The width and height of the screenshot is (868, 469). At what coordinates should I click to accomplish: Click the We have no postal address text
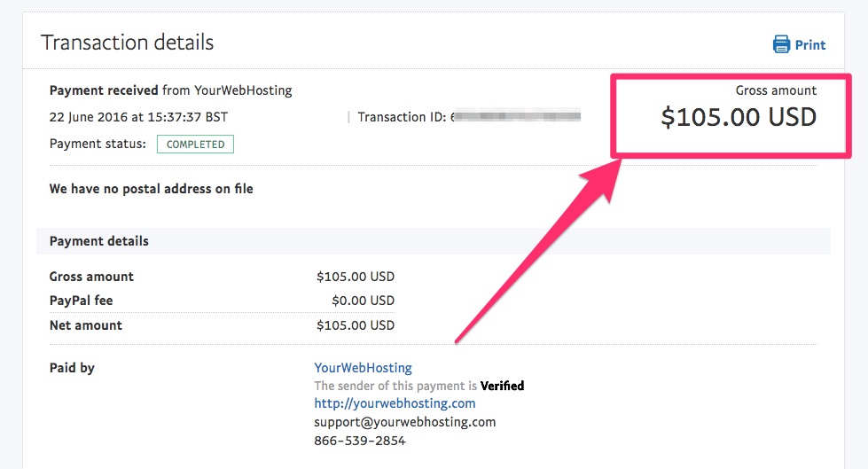[151, 189]
